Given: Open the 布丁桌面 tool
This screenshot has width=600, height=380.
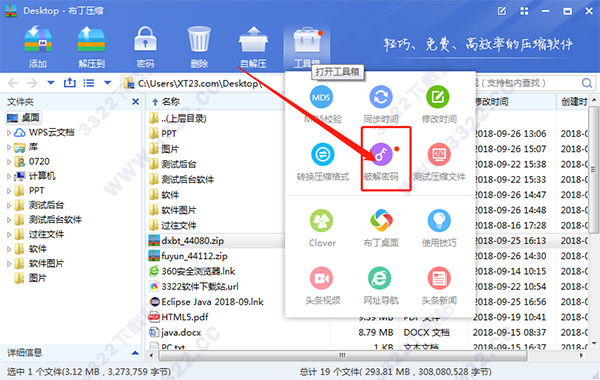Looking at the screenshot, I should [381, 228].
